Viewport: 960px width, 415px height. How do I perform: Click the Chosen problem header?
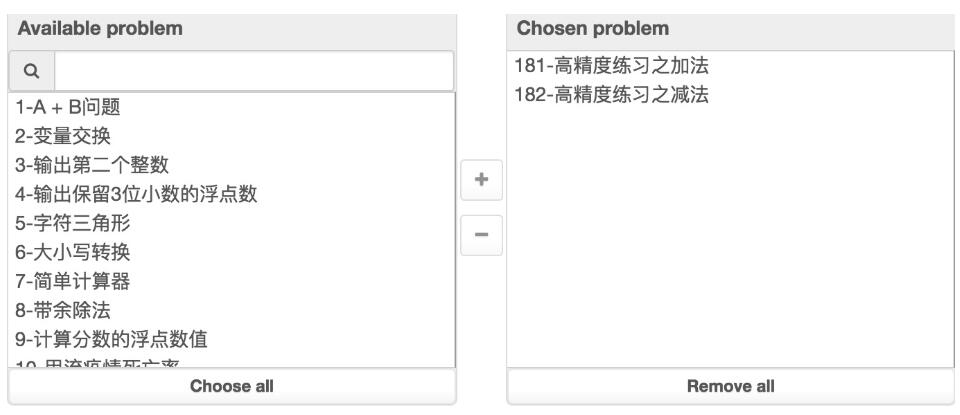click(594, 28)
